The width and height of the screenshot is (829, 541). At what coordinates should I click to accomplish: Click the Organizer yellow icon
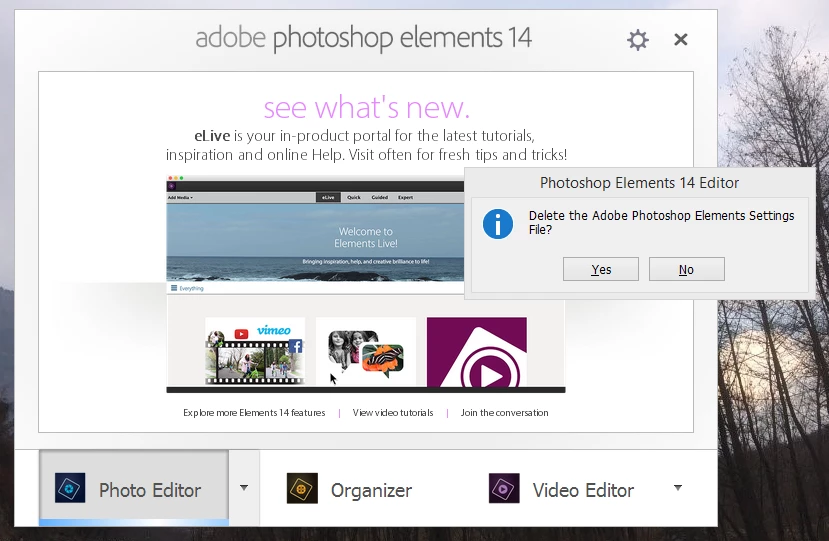pyautogui.click(x=302, y=488)
